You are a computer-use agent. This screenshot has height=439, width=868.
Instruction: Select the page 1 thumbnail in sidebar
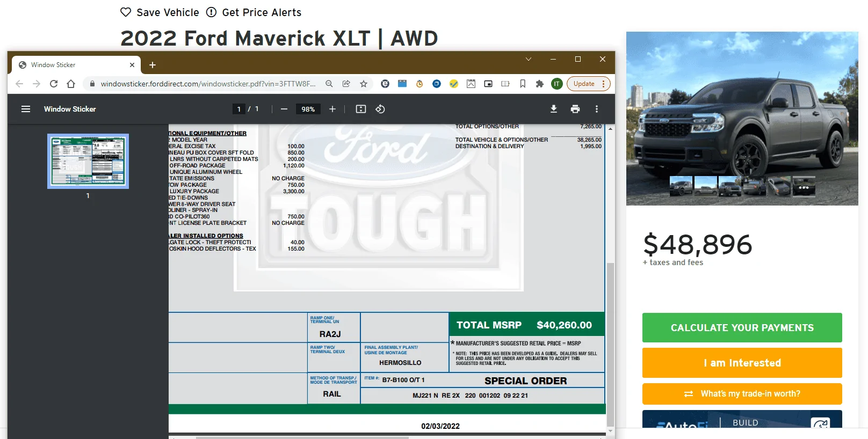pos(88,161)
